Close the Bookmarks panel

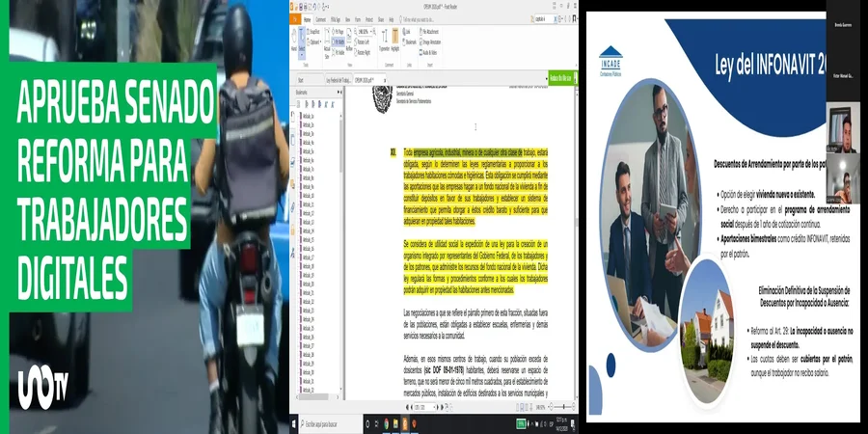coord(340,93)
